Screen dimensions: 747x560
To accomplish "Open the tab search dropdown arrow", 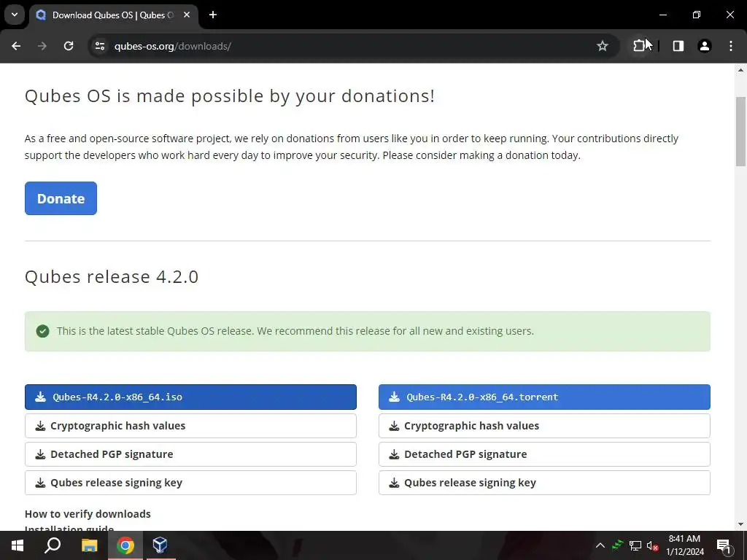I will tap(15, 15).
